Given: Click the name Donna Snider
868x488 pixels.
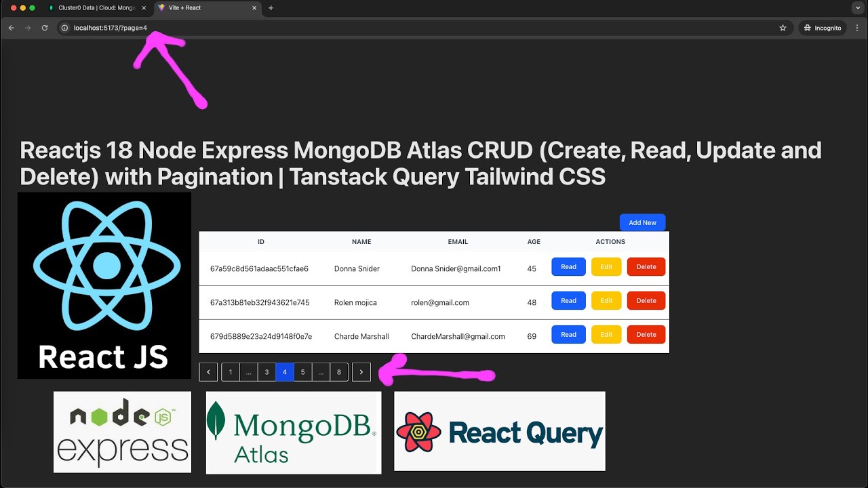Looking at the screenshot, I should [357, 269].
